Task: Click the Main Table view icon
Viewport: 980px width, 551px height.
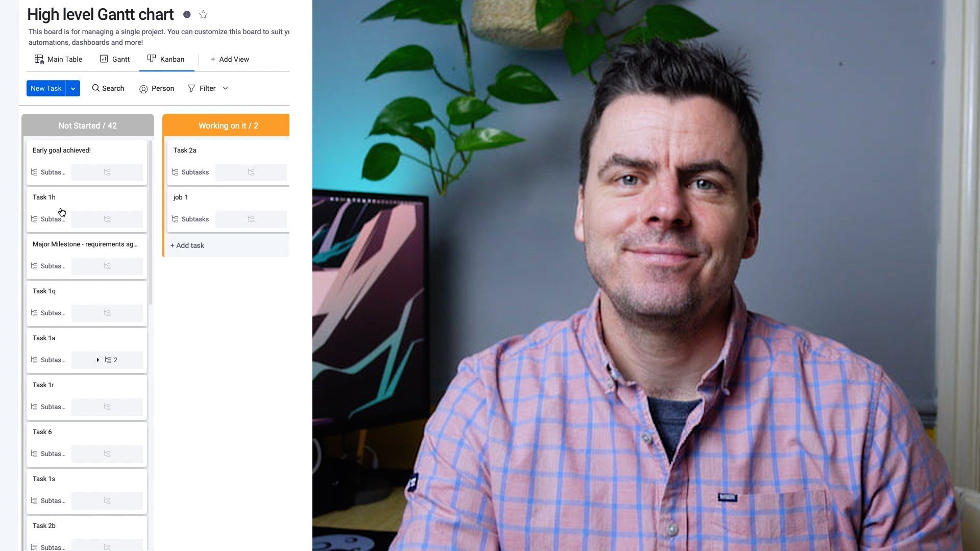Action: [x=39, y=59]
